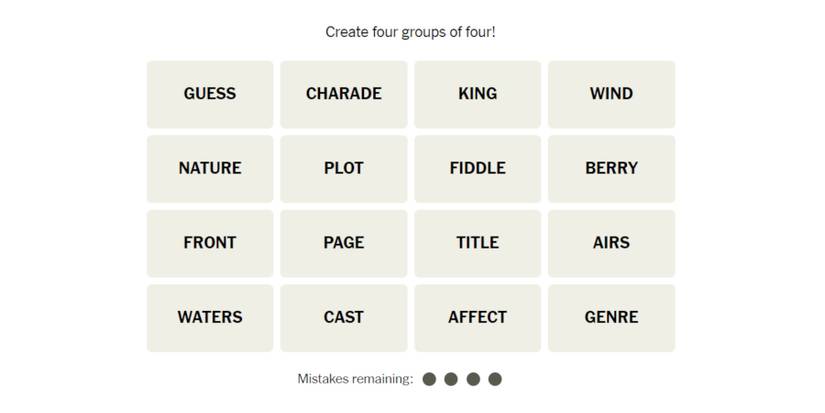Pick the FRONT tile
The height and width of the screenshot is (413, 825).
point(210,243)
